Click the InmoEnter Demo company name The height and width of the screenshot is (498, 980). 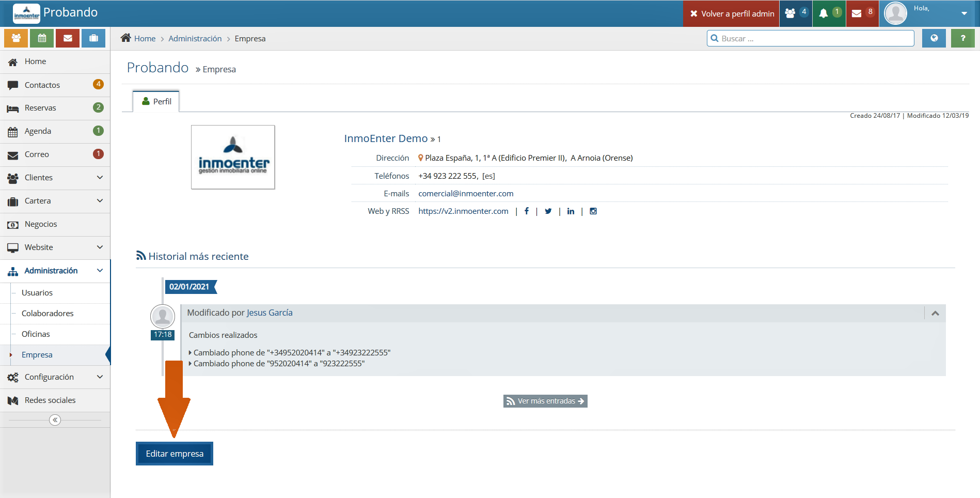[x=386, y=138]
